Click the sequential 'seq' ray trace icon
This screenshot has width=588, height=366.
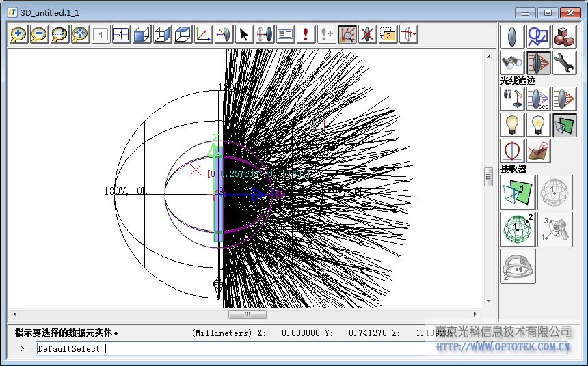click(x=539, y=99)
